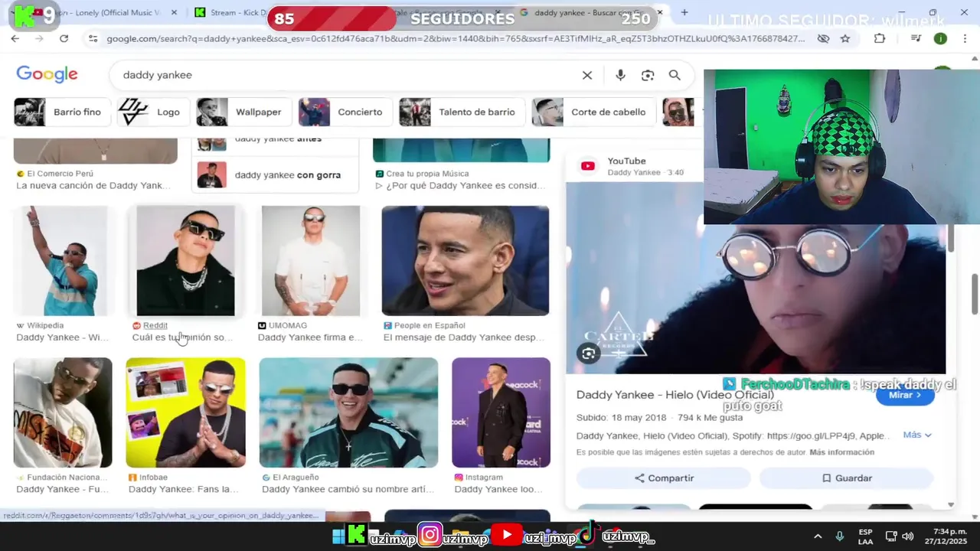Viewport: 980px width, 551px height.
Task: Open the Instagram Daddy Yankee image
Action: [501, 412]
